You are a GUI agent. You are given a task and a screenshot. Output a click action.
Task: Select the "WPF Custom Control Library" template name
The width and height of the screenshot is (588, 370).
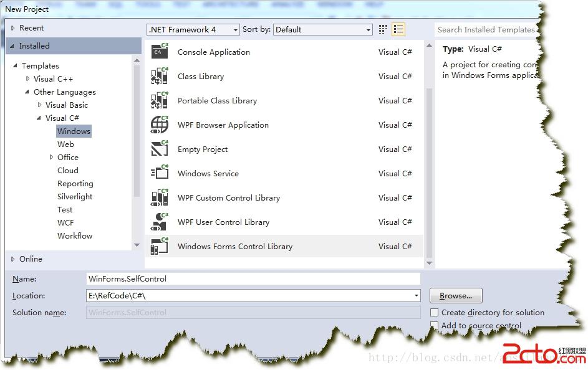[229, 197]
